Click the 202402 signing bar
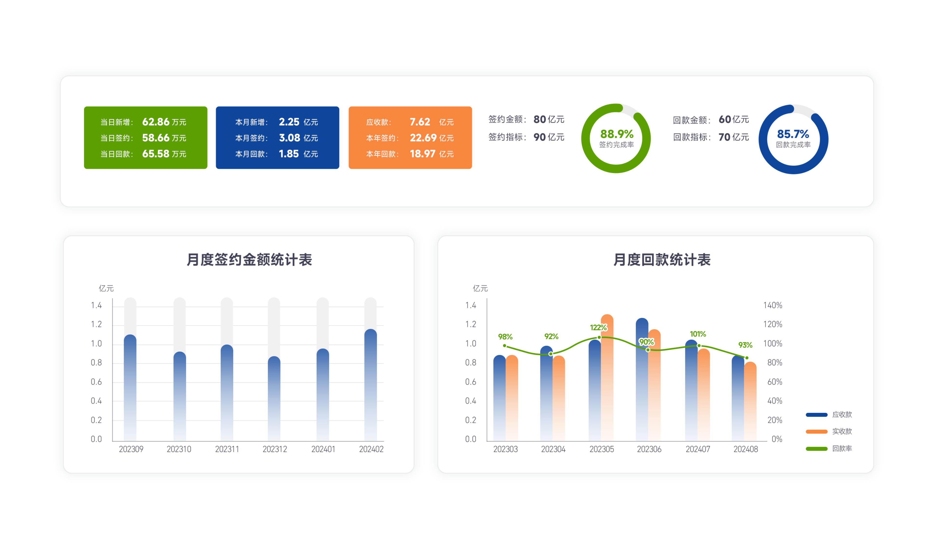 pyautogui.click(x=371, y=385)
